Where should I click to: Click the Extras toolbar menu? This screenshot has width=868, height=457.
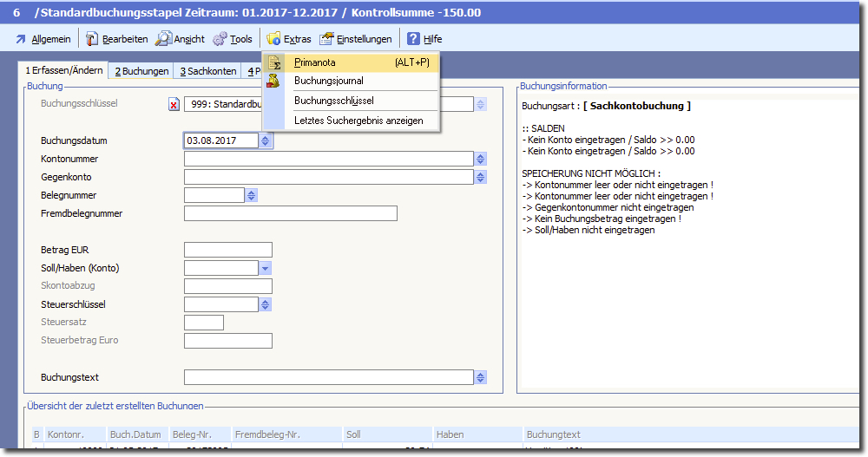[x=289, y=39]
